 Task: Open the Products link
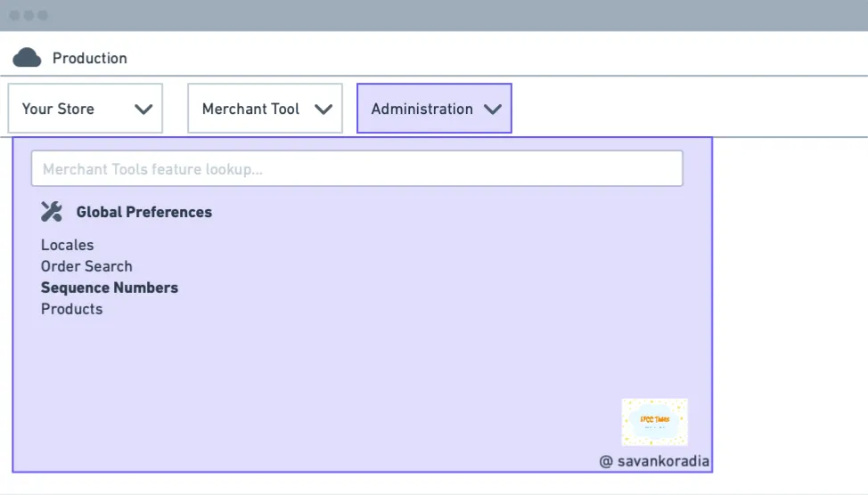[71, 309]
